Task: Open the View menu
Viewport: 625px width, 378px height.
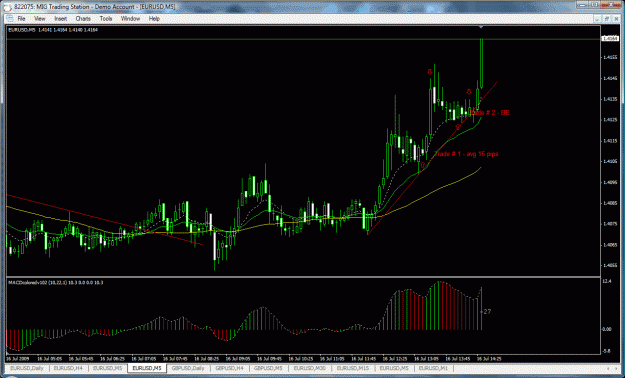Action: coord(39,19)
